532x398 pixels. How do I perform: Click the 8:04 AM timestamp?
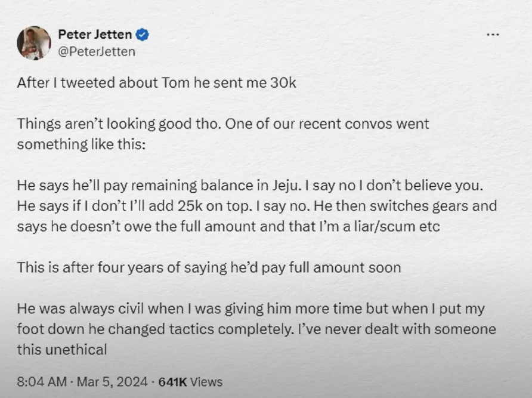[x=39, y=382]
